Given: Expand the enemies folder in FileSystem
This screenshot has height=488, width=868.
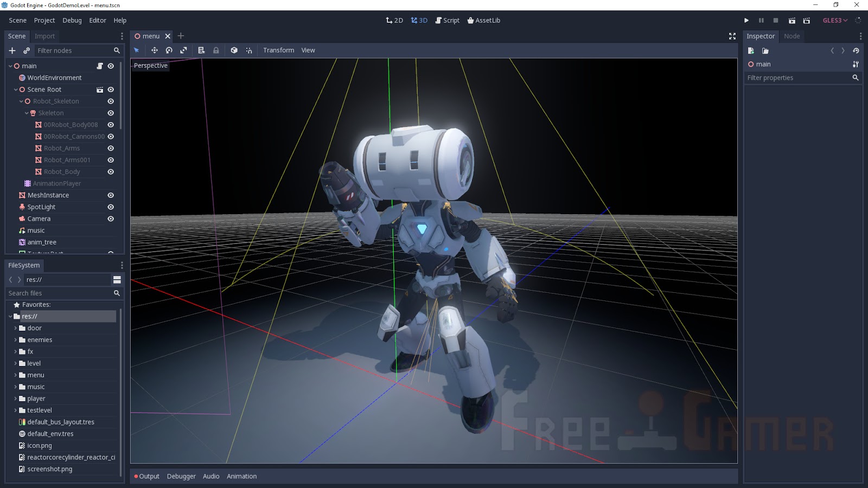Looking at the screenshot, I should tap(15, 340).
